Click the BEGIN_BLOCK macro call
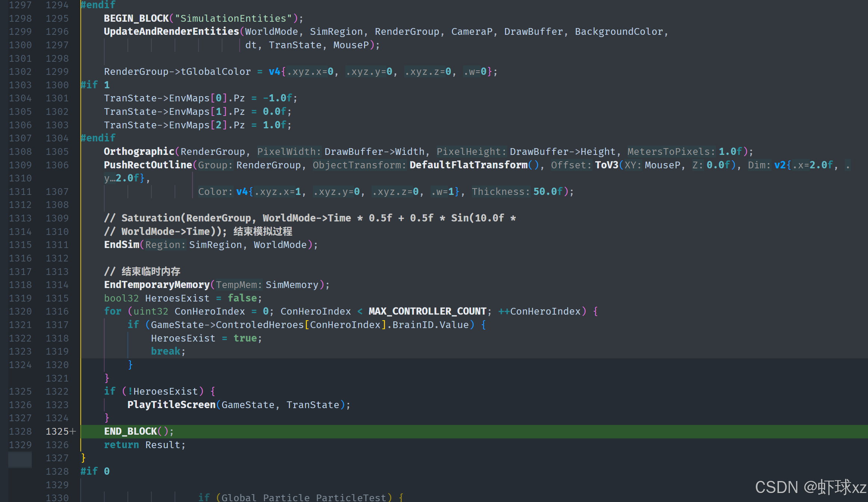This screenshot has width=868, height=502. 136,18
